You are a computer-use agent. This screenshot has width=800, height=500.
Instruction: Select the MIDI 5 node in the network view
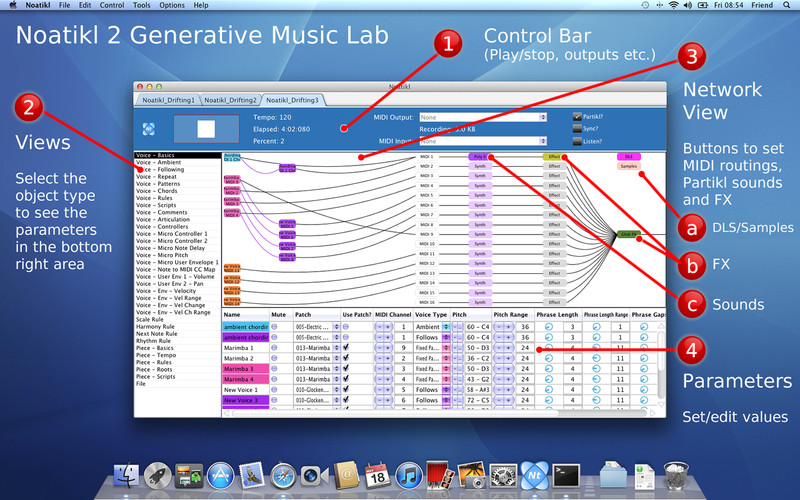pyautogui.click(x=427, y=195)
